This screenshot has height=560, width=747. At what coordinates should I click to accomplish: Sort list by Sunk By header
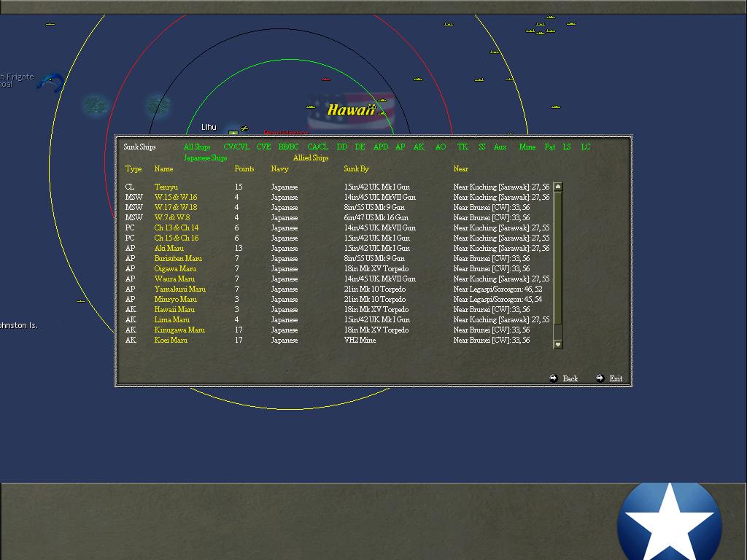tap(356, 168)
